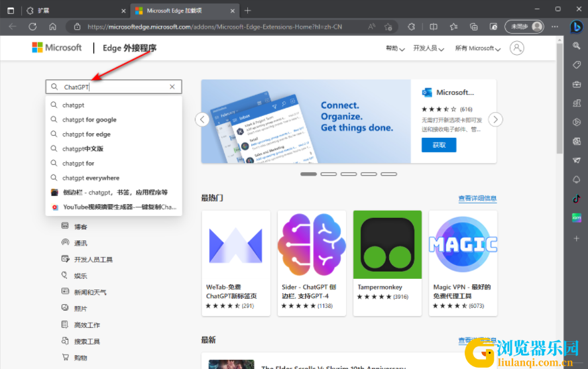Open the Extensions puzzle icon in toolbar
This screenshot has height=369, width=588.
[x=412, y=26]
